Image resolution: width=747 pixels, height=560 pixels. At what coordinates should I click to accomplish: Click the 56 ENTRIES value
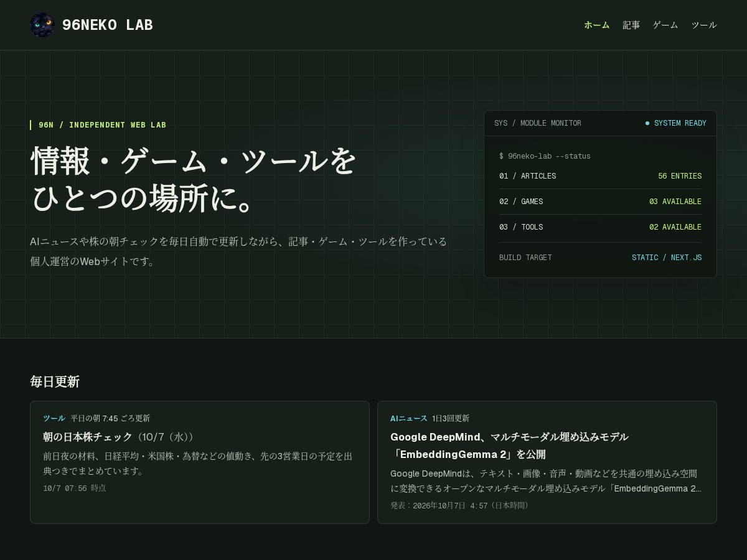click(680, 176)
